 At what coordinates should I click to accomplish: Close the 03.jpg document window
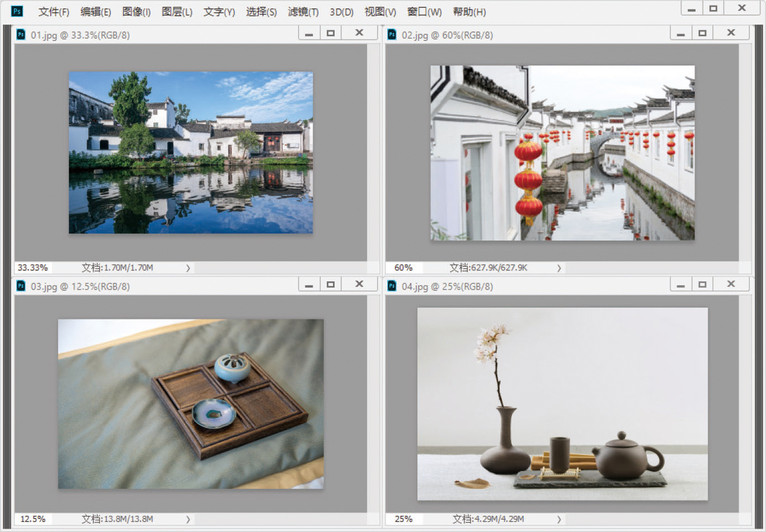(x=359, y=284)
